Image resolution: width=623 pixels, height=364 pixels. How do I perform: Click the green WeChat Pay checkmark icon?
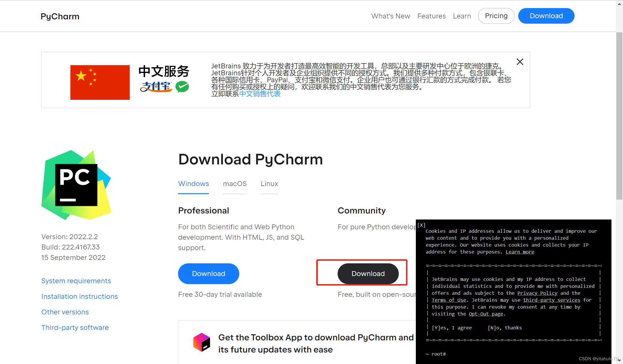(182, 87)
